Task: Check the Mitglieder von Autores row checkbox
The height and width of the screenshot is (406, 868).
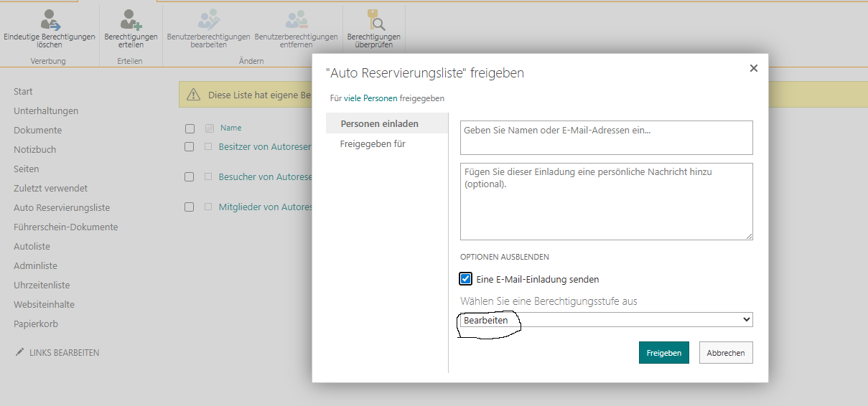Action: pyautogui.click(x=190, y=207)
